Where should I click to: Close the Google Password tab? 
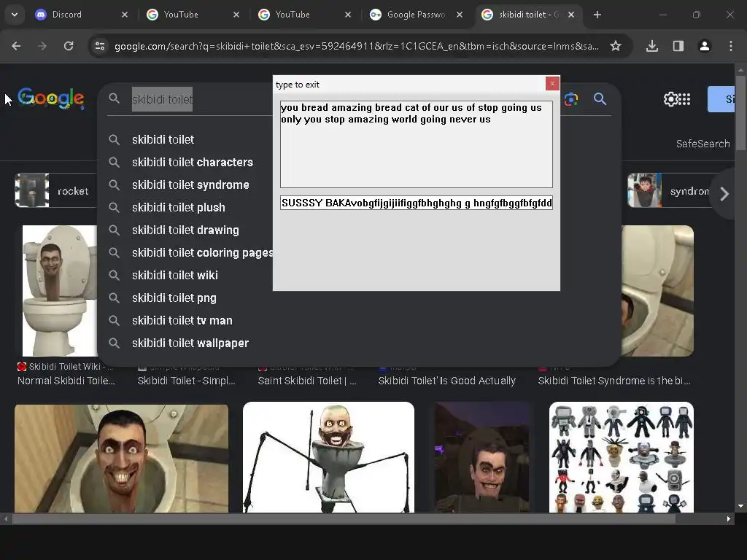(460, 15)
